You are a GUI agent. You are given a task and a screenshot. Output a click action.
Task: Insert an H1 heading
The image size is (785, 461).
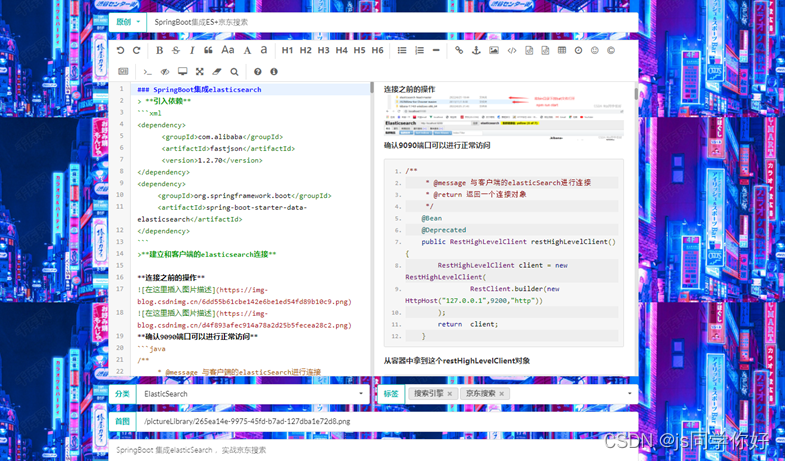[x=287, y=50]
